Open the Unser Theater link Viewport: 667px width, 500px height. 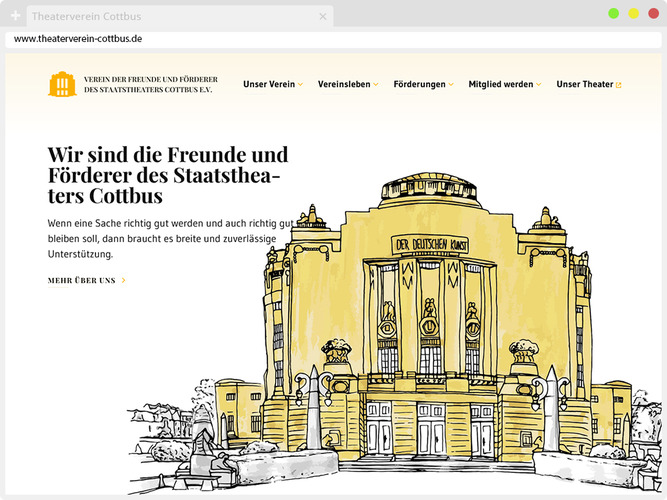[x=584, y=85]
